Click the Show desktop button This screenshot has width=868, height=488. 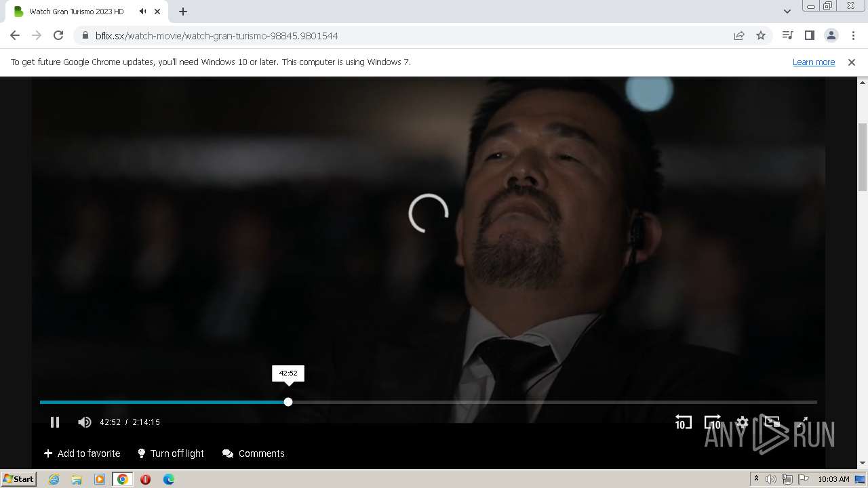[x=861, y=479]
